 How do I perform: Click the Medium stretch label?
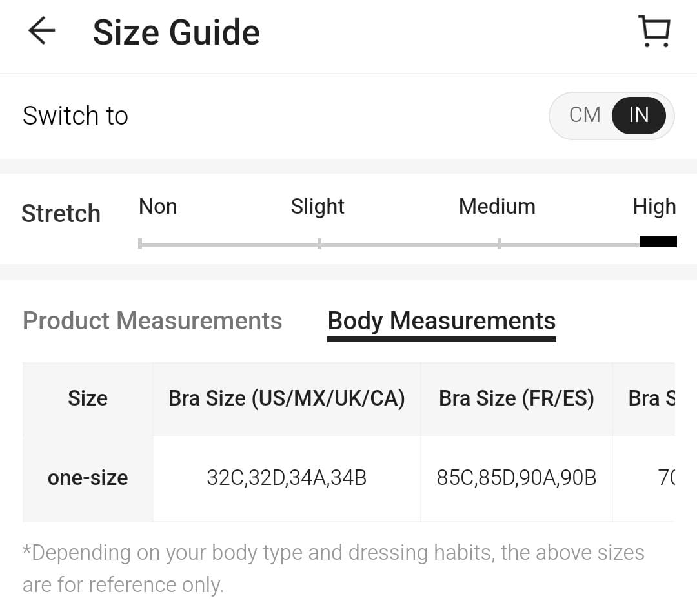pos(497,207)
